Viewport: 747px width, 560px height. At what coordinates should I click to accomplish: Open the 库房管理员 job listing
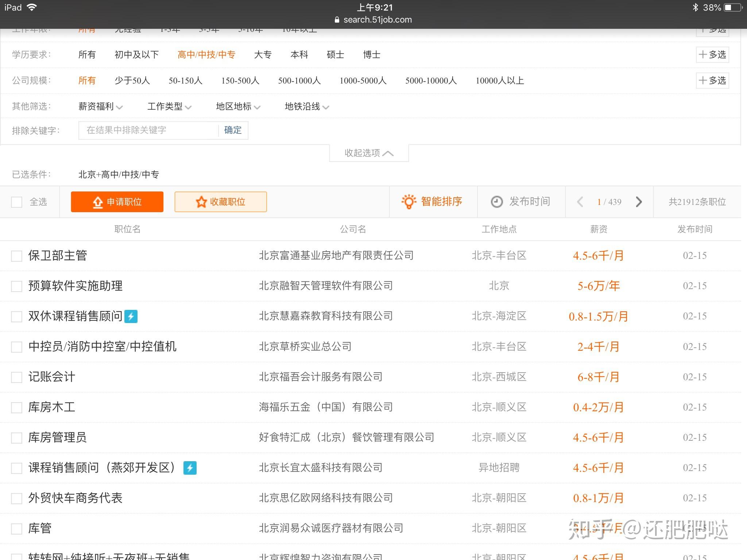[x=57, y=437]
